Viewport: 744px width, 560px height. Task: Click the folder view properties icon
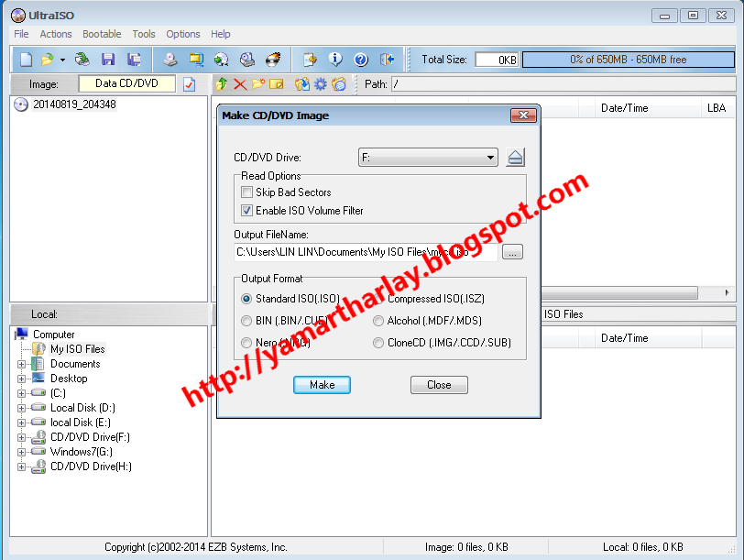(339, 84)
